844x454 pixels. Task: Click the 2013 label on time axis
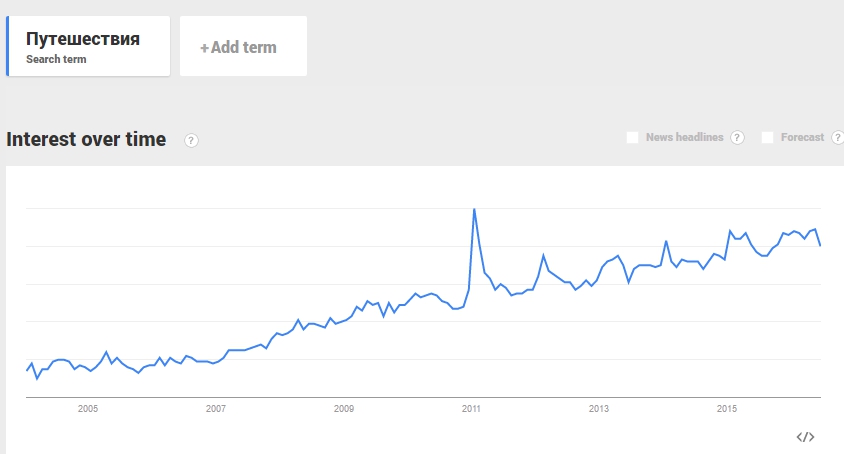pyautogui.click(x=599, y=409)
